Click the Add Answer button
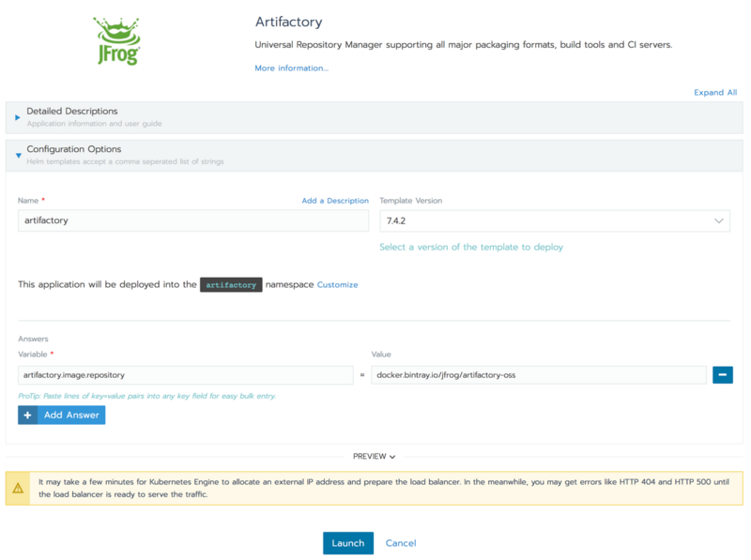This screenshot has height=560, width=751. pos(62,415)
